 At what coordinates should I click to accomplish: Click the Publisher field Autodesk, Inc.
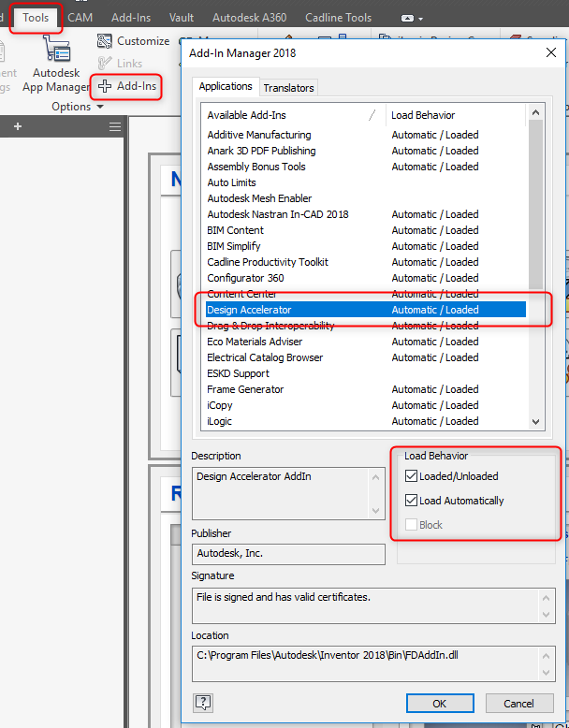(288, 554)
